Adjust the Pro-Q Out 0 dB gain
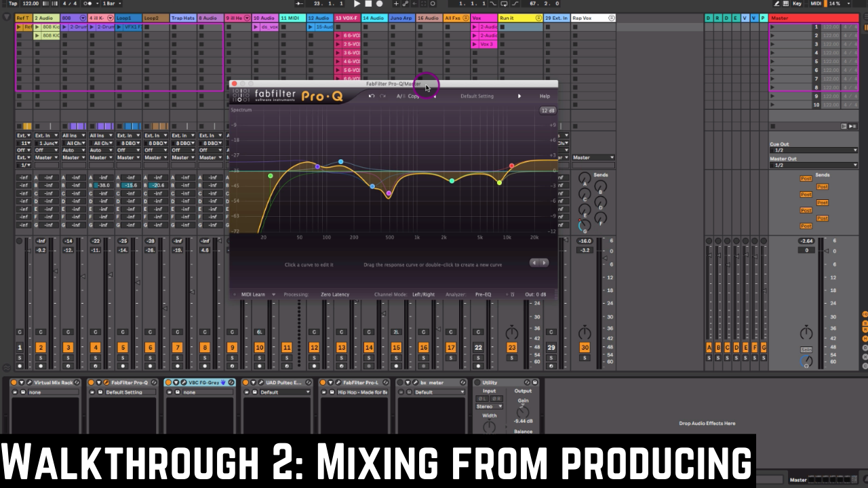 tap(536, 294)
